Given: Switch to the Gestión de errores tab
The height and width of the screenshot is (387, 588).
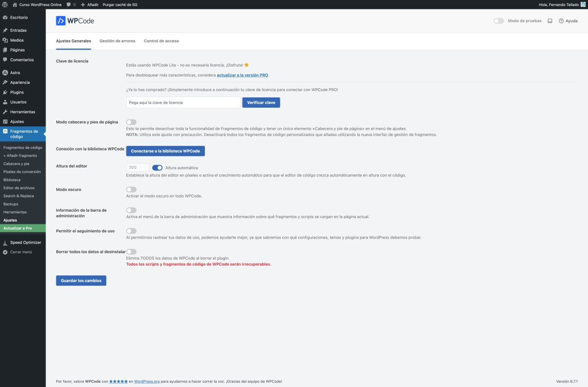Looking at the screenshot, I should pos(117,41).
